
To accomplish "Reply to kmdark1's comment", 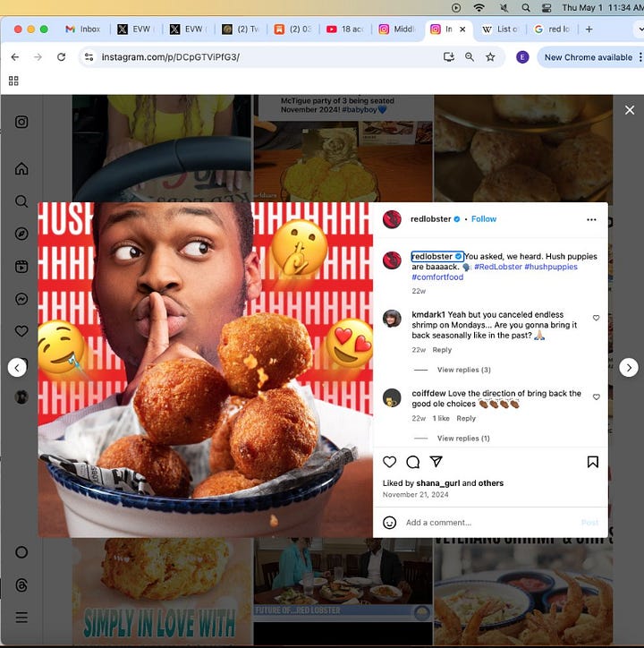I will tap(442, 350).
